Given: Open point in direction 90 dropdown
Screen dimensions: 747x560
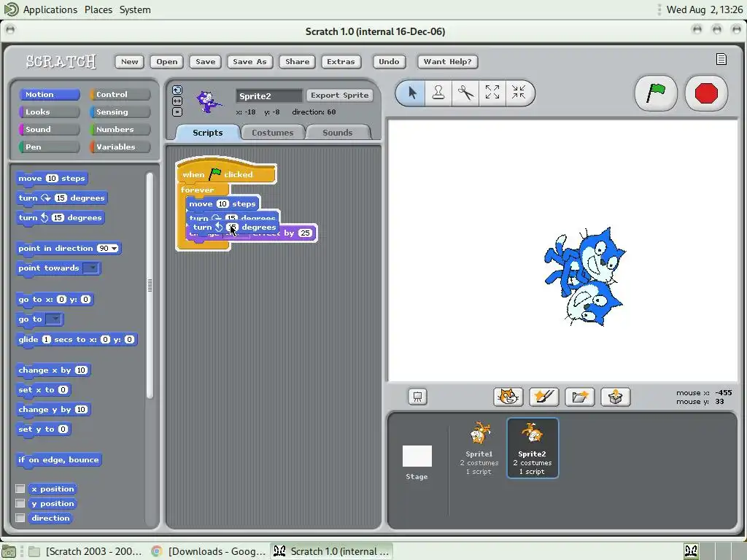Looking at the screenshot, I should (x=115, y=249).
